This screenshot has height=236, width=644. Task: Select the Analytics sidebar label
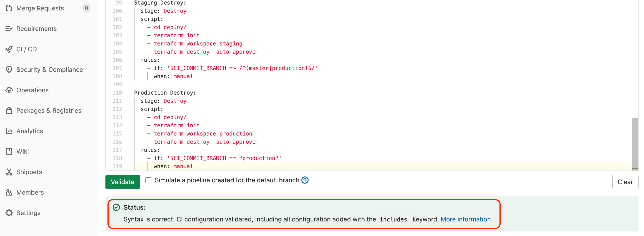click(30, 131)
